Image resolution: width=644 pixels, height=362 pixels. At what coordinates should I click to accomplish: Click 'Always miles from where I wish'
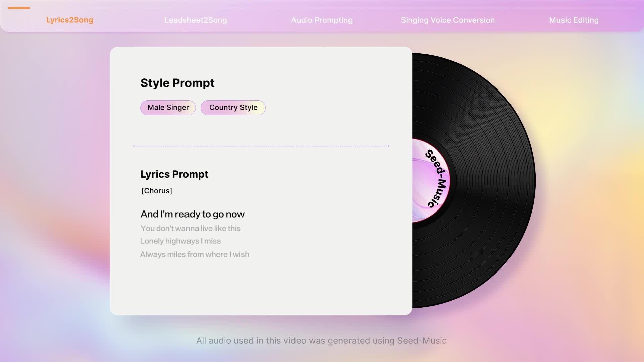(x=194, y=254)
